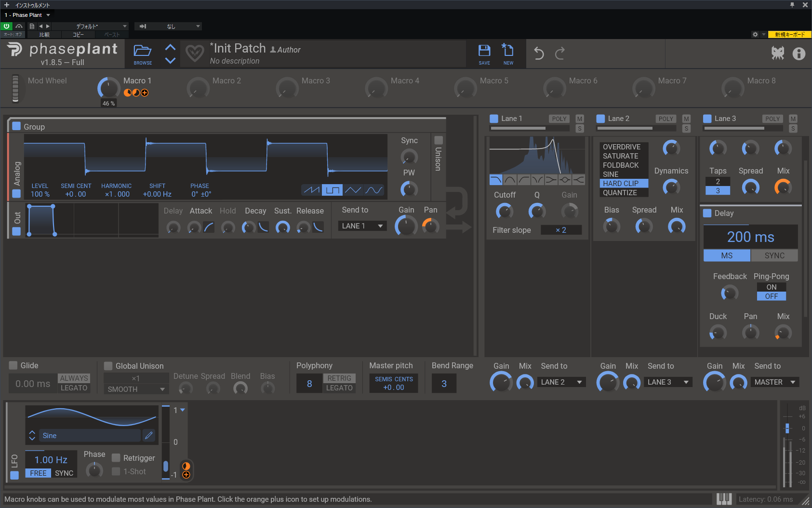Go to the previous preset with up chevron
Viewport: 812px width, 508px height.
click(170, 47)
